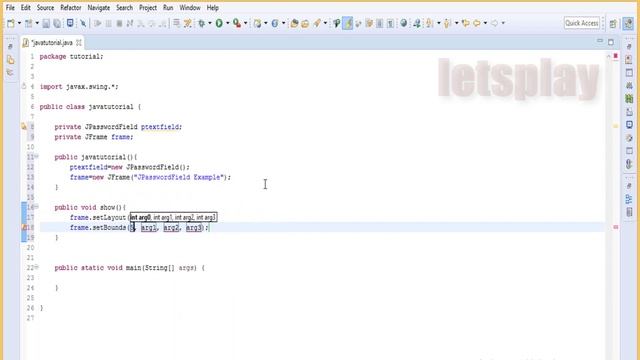Open the New Java Package dropdown arrow
Screen dimensions: 640x360
(266, 23)
